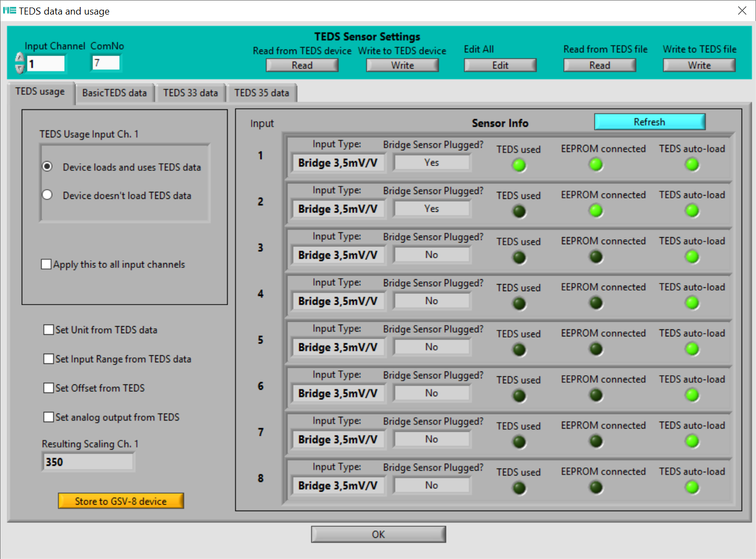
Task: Open the TEDS 35 data tab
Action: (262, 93)
